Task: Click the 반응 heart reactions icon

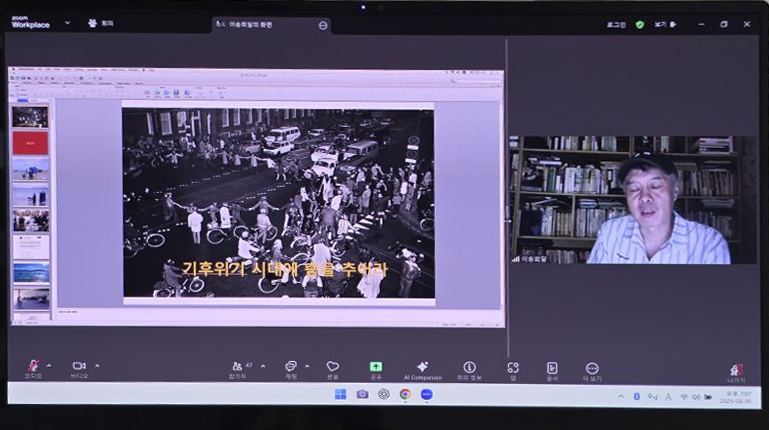Action: [333, 367]
